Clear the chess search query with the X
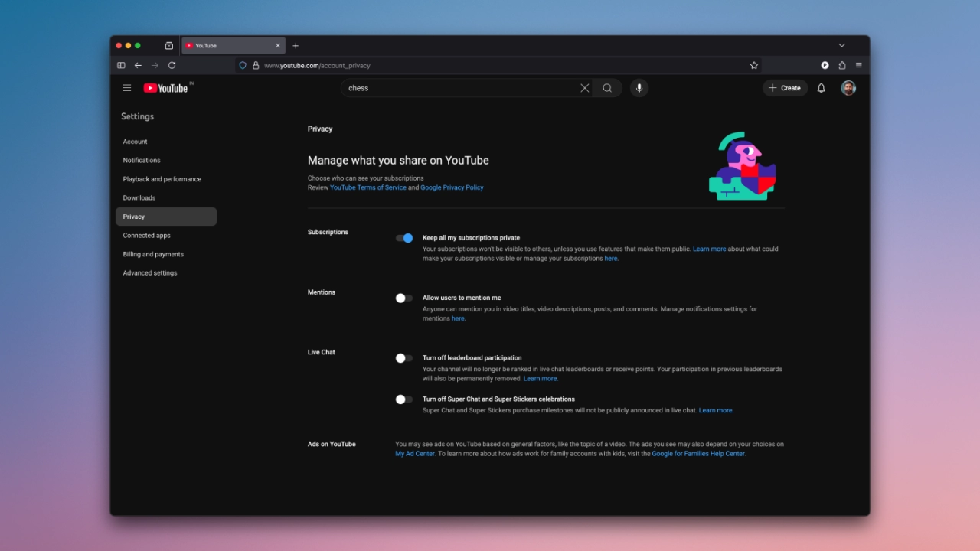The image size is (980, 551). point(584,88)
